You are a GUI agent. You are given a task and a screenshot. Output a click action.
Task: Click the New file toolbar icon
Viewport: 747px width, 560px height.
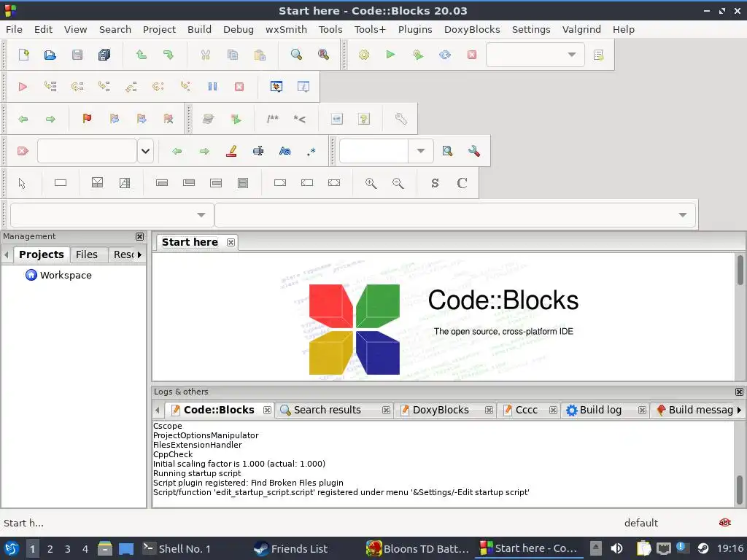point(23,55)
